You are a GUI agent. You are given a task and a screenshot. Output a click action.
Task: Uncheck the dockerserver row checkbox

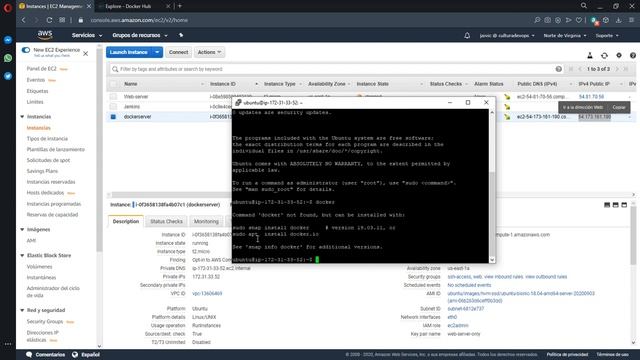click(113, 117)
